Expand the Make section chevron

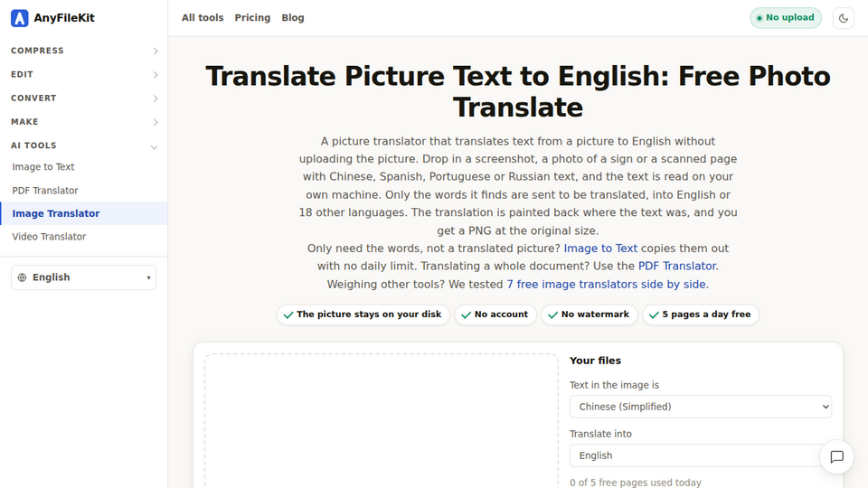pos(155,122)
